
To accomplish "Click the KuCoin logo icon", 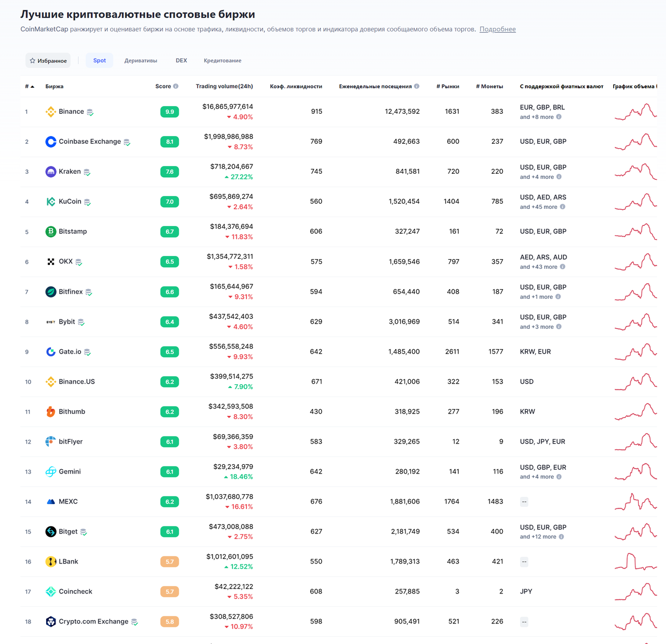I will 51,202.
